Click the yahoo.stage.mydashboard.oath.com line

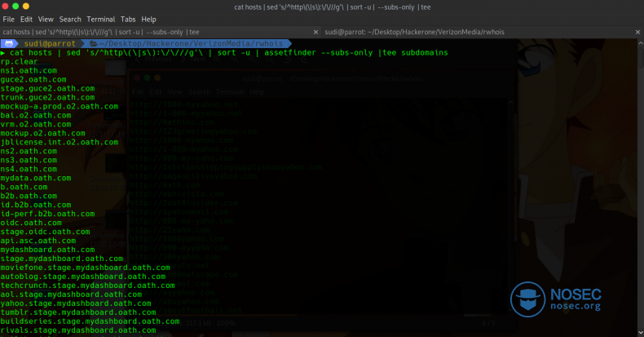point(76,304)
